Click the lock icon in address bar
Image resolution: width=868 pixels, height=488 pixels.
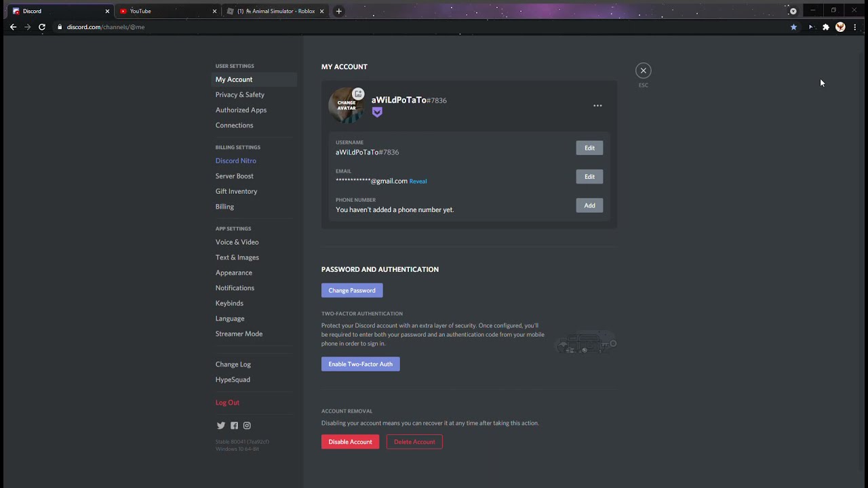60,27
